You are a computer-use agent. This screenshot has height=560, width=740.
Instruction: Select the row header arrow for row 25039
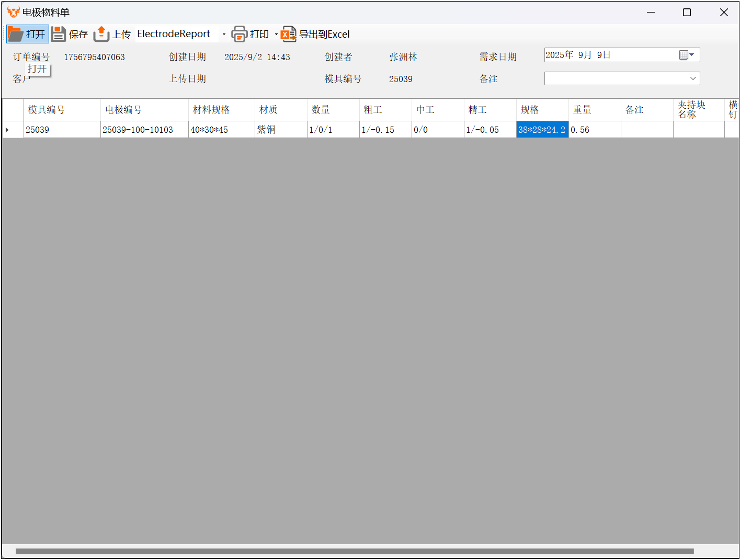(7, 130)
